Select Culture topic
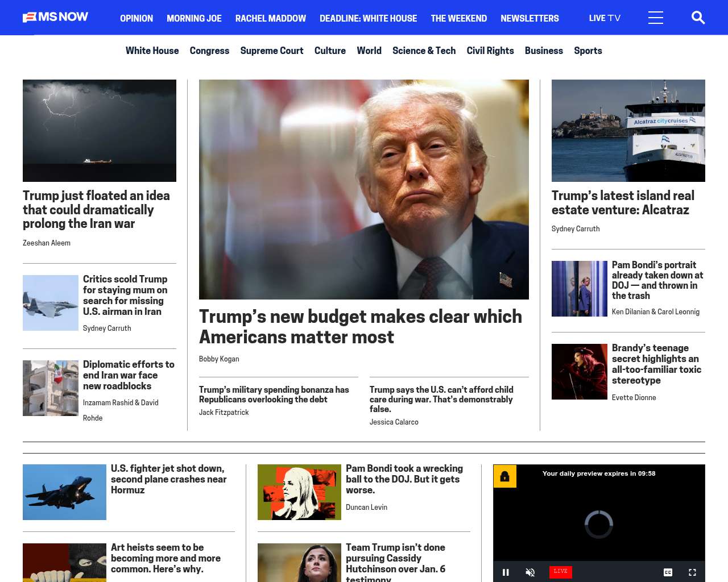 (330, 51)
